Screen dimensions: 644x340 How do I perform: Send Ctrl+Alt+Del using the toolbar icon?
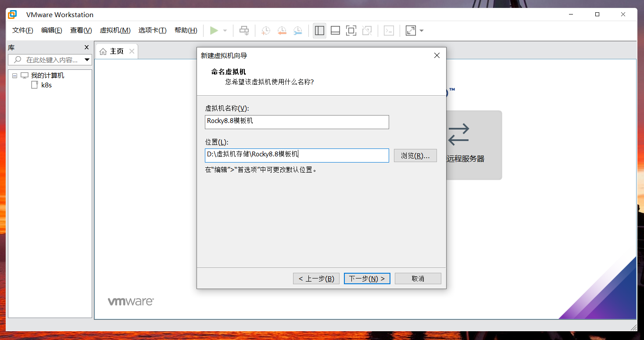[244, 30]
